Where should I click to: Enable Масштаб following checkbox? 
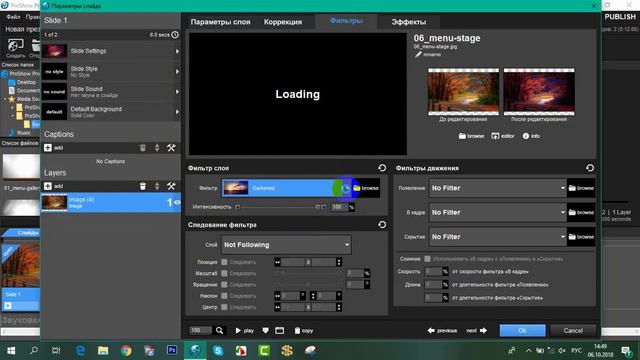(x=224, y=273)
